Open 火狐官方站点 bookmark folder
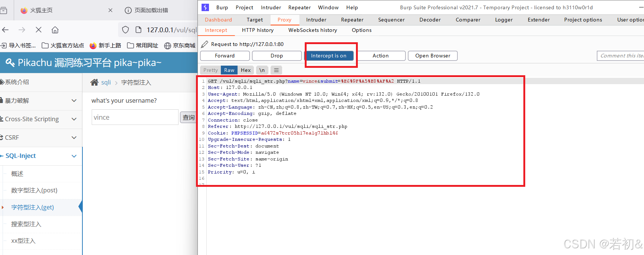 click(x=63, y=45)
